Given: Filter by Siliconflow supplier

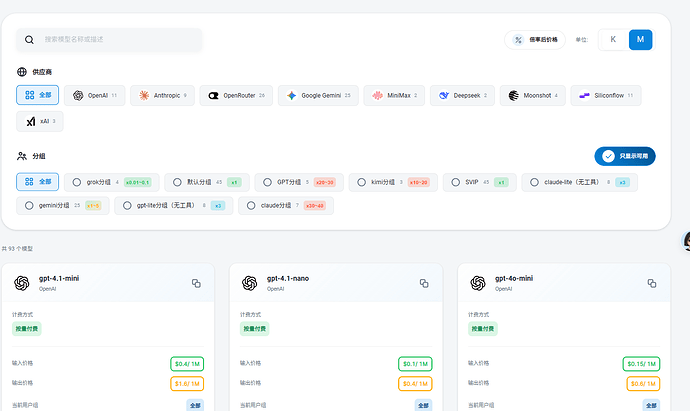Looking at the screenshot, I should click(x=606, y=95).
